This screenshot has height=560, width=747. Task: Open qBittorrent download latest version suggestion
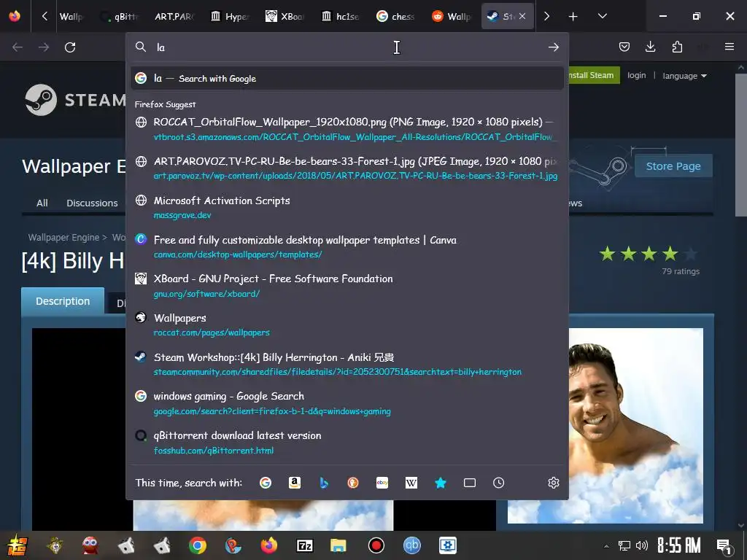347,443
